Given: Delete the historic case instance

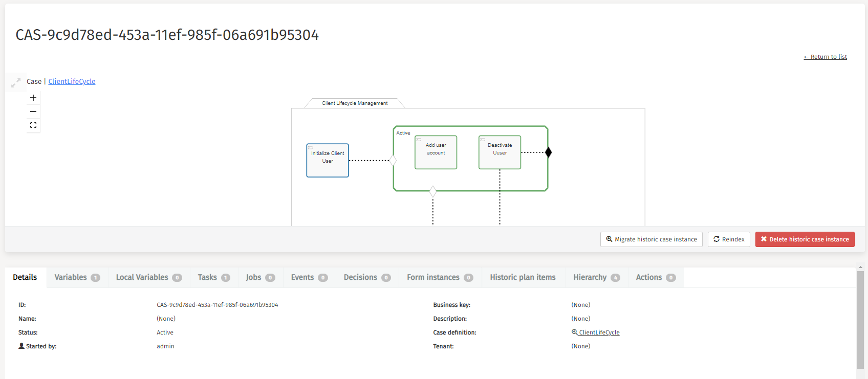Looking at the screenshot, I should pyautogui.click(x=805, y=239).
